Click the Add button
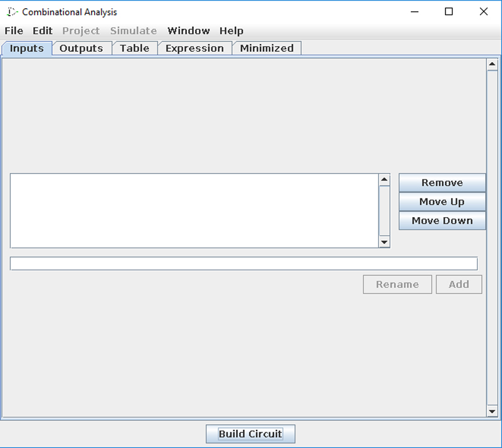Viewport: 502px width, 448px height. pos(459,284)
